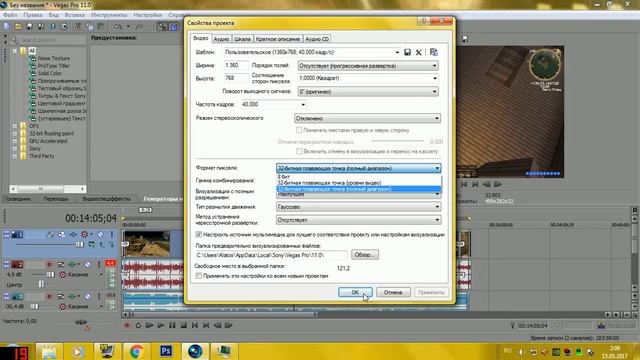Image resolution: width=640 pixels, height=360 pixels.
Task: Click the Save project toolbar icon
Action: pyautogui.click(x=30, y=27)
